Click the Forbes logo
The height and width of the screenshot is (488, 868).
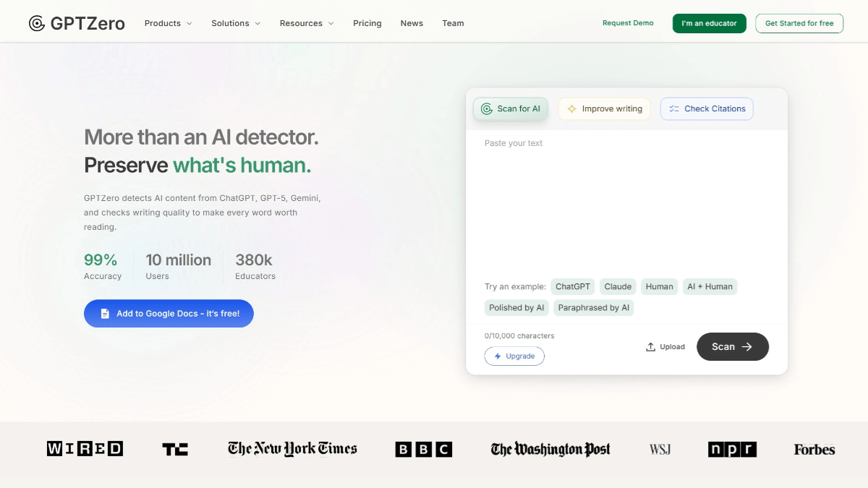[814, 450]
